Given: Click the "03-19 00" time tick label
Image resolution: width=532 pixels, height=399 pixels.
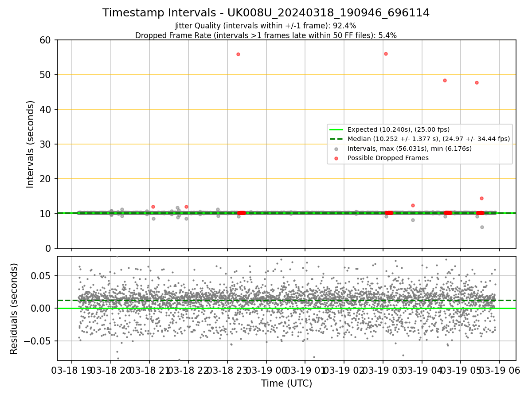Looking at the screenshot, I should (266, 370).
